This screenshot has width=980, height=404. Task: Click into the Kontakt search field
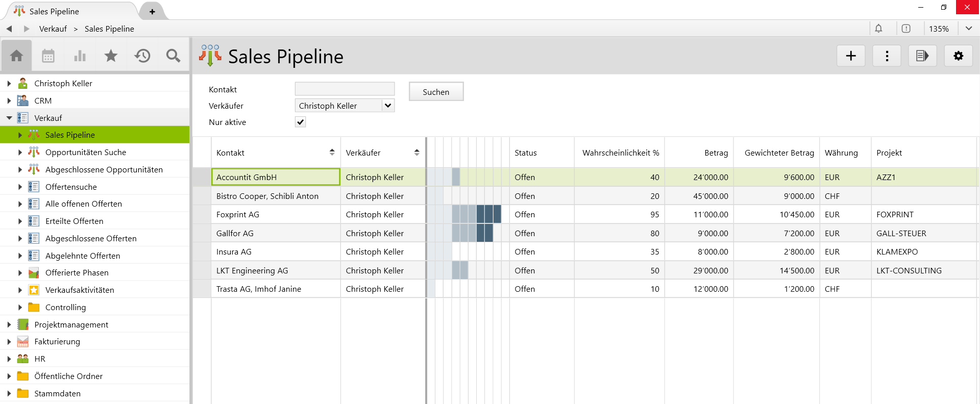345,89
